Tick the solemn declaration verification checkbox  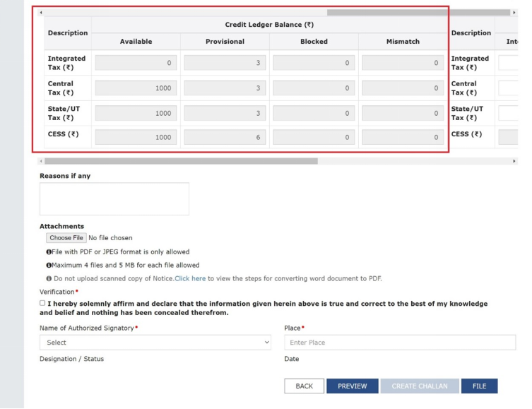42,303
